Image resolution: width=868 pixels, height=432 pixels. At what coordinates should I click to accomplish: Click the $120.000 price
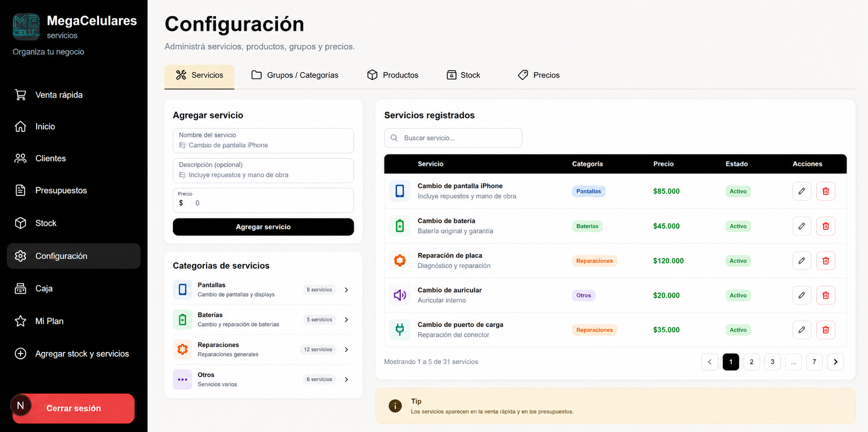668,261
